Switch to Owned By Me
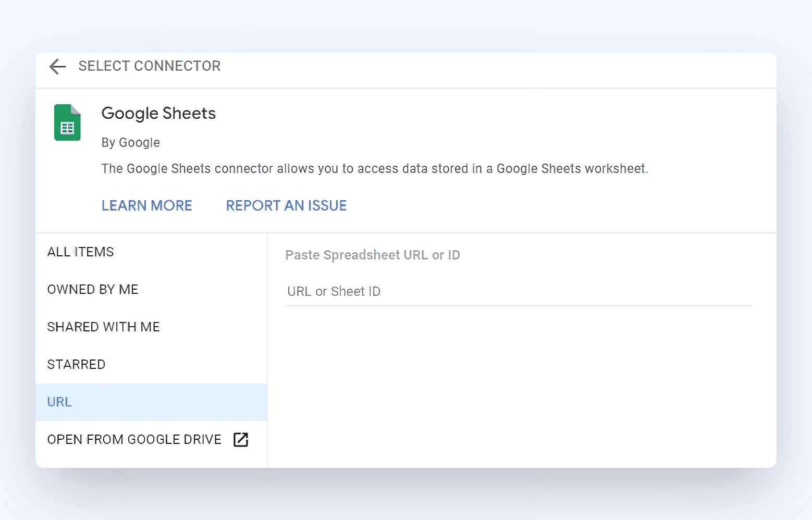Screen dimensions: 812x520 (x=93, y=290)
